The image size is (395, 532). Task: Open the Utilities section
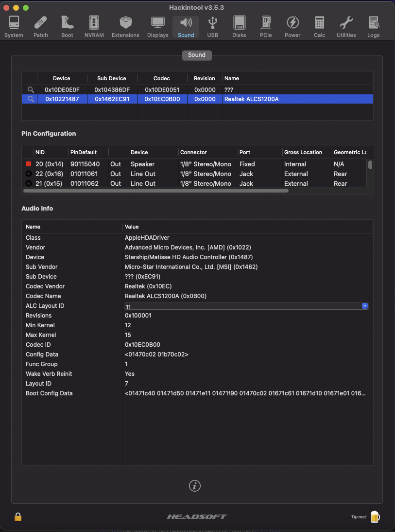click(x=346, y=27)
